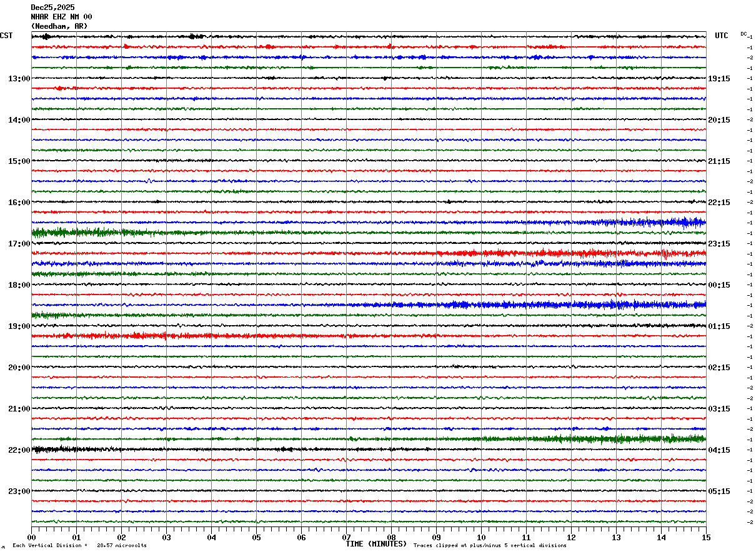Click the 22:15 UTC time label

719,203
